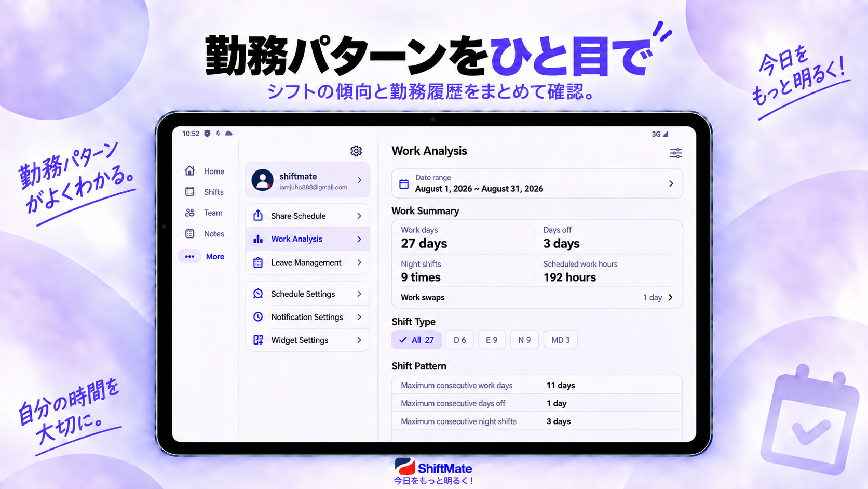
Task: Click the More three-dots icon
Action: (x=189, y=256)
